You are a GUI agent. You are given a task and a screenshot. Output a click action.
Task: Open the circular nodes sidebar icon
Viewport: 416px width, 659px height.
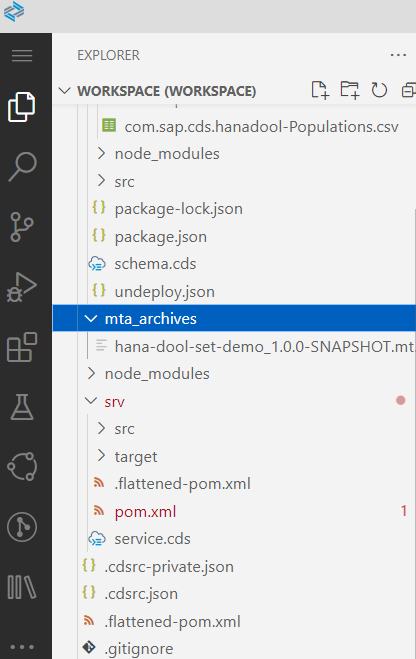pyautogui.click(x=22, y=467)
